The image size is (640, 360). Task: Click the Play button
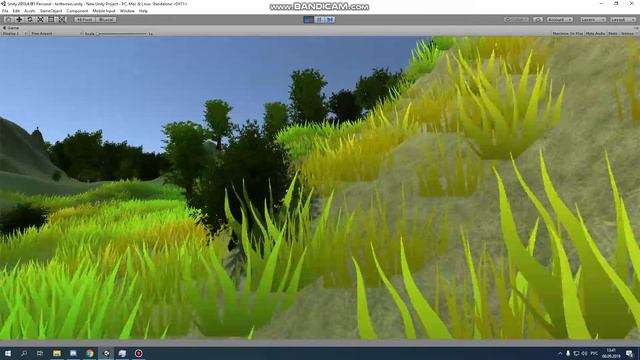pyautogui.click(x=309, y=20)
